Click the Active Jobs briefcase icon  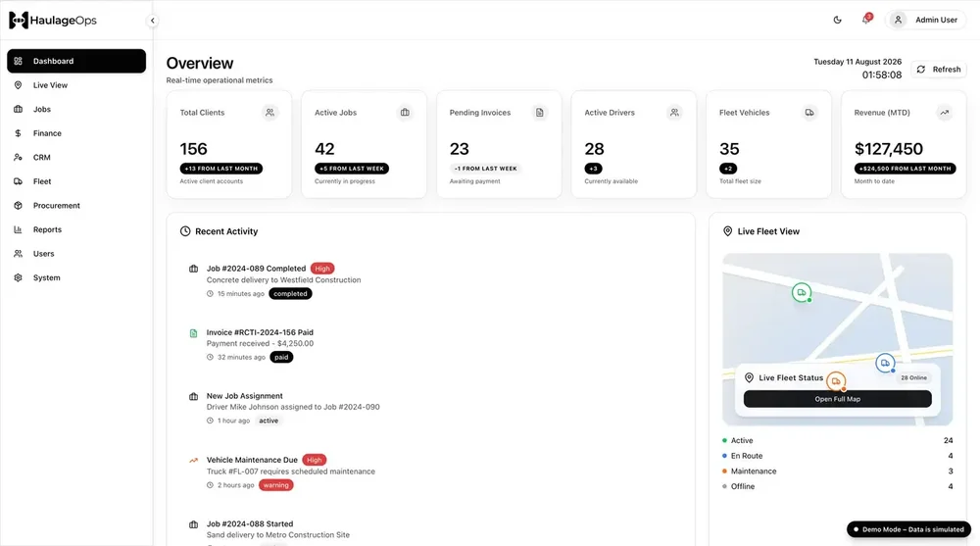coord(405,113)
